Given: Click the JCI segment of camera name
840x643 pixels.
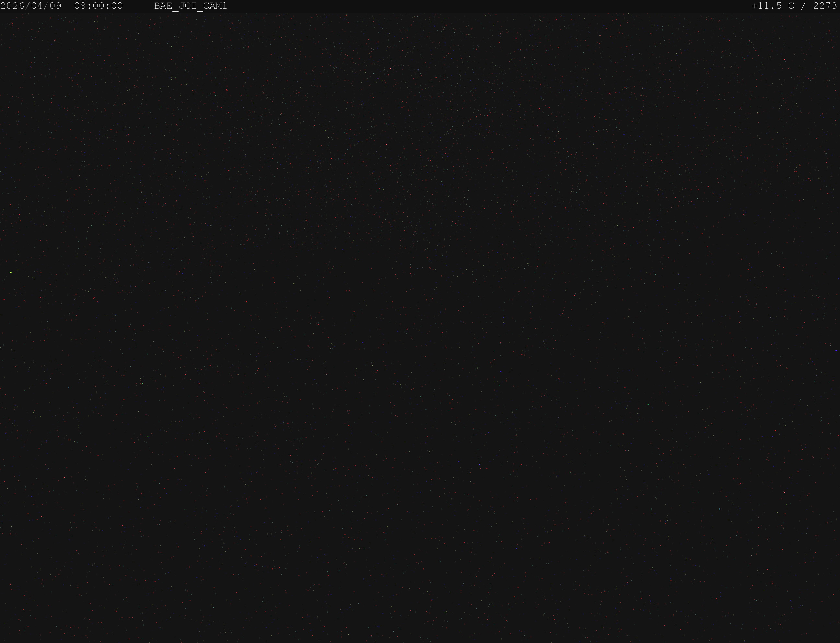Looking at the screenshot, I should (x=188, y=6).
